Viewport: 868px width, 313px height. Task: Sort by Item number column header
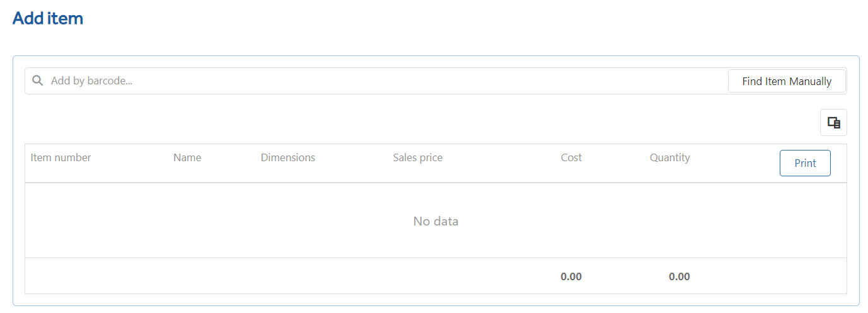pos(61,157)
